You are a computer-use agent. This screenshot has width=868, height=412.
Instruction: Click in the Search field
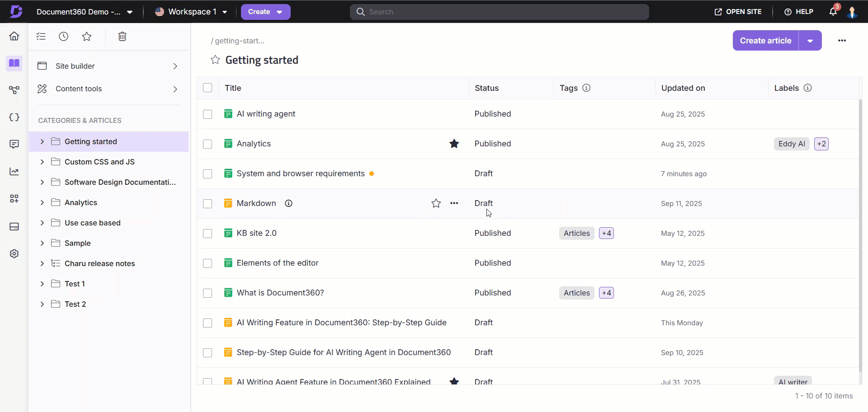(x=500, y=12)
